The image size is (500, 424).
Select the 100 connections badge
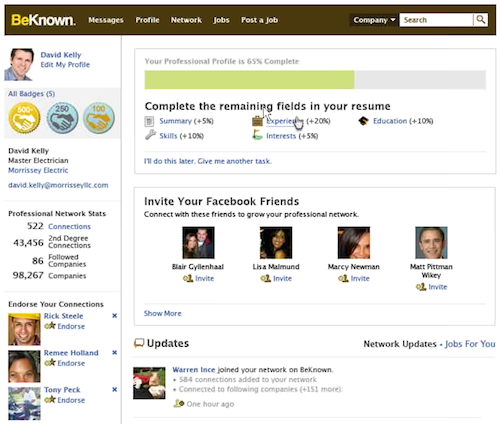point(99,118)
